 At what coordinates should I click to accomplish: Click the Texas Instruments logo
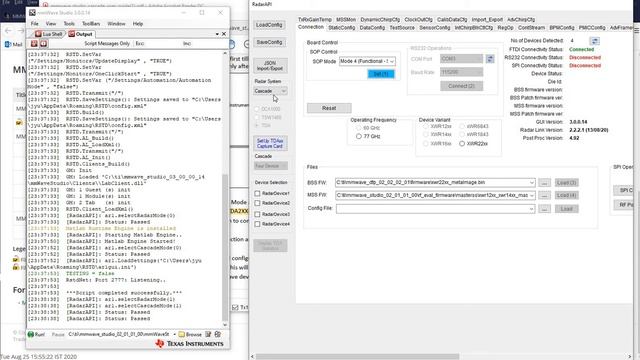coord(190,344)
